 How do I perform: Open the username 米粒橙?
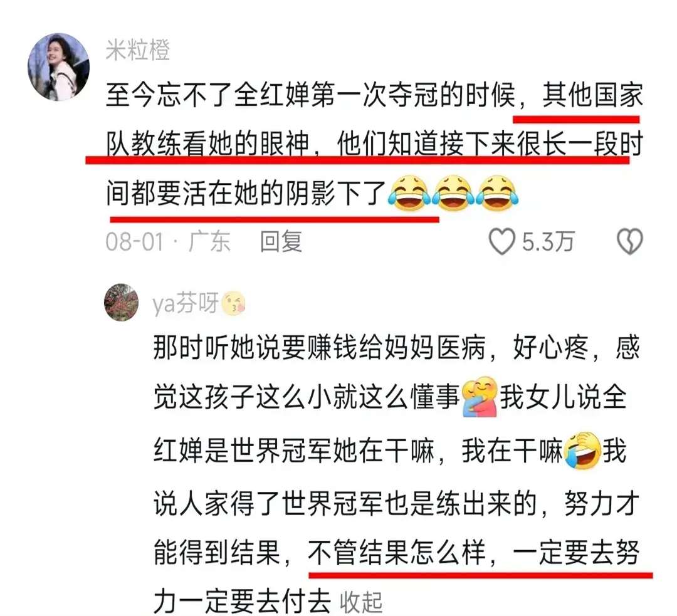pyautogui.click(x=138, y=50)
